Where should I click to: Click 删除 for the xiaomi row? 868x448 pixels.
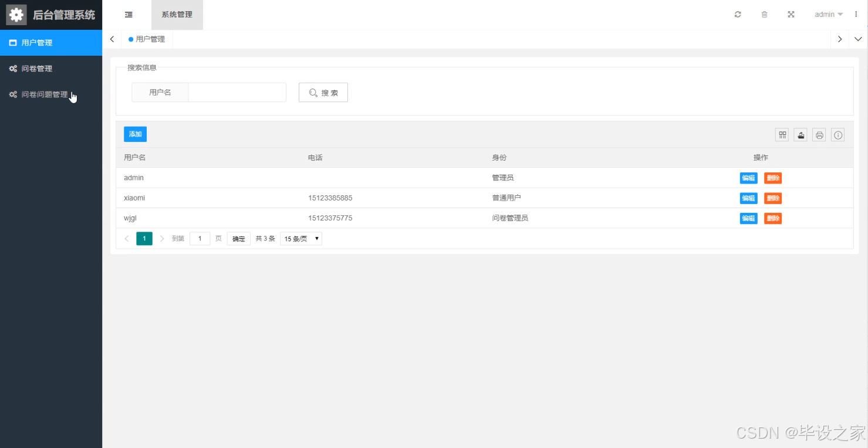coord(773,198)
